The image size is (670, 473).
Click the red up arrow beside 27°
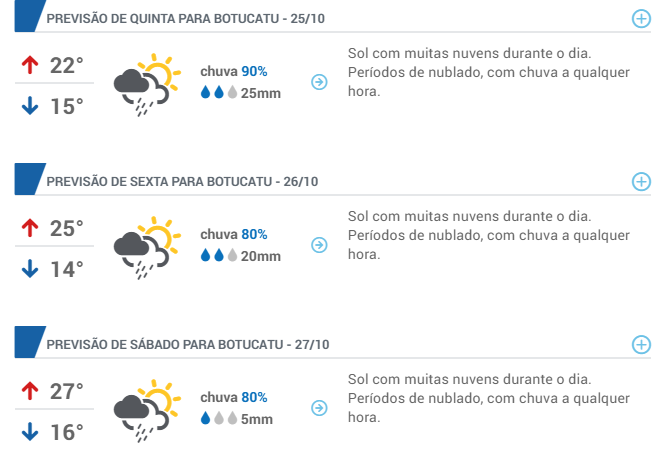(x=30, y=391)
